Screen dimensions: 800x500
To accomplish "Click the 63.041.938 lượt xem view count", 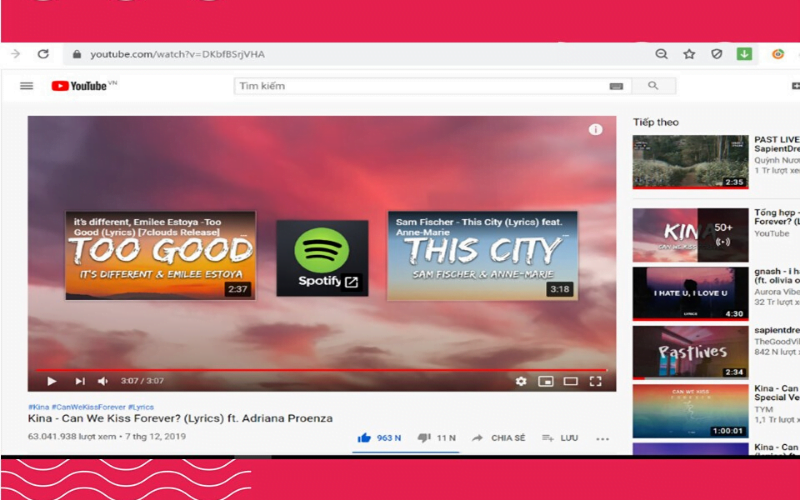I will (x=72, y=437).
